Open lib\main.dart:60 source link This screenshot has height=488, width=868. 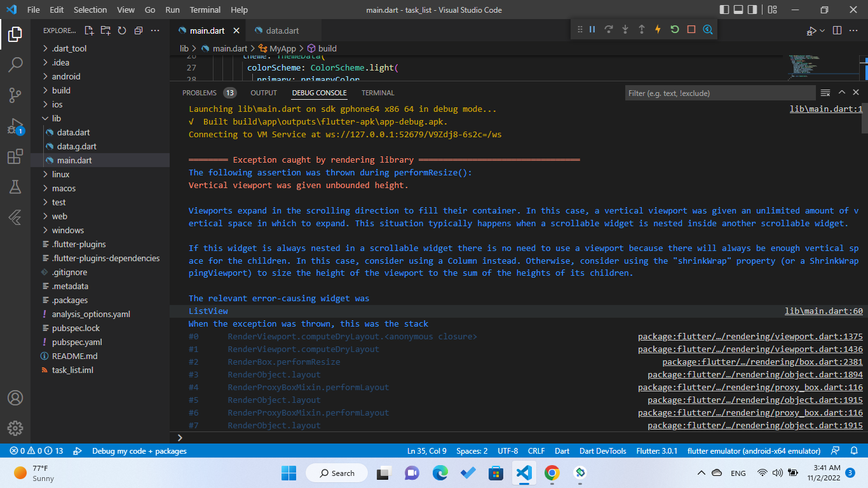pyautogui.click(x=824, y=311)
